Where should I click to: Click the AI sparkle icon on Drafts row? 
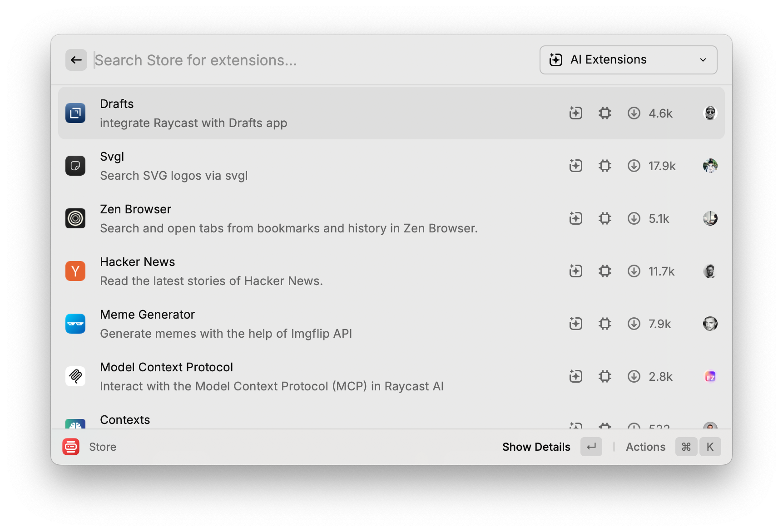[x=575, y=113]
